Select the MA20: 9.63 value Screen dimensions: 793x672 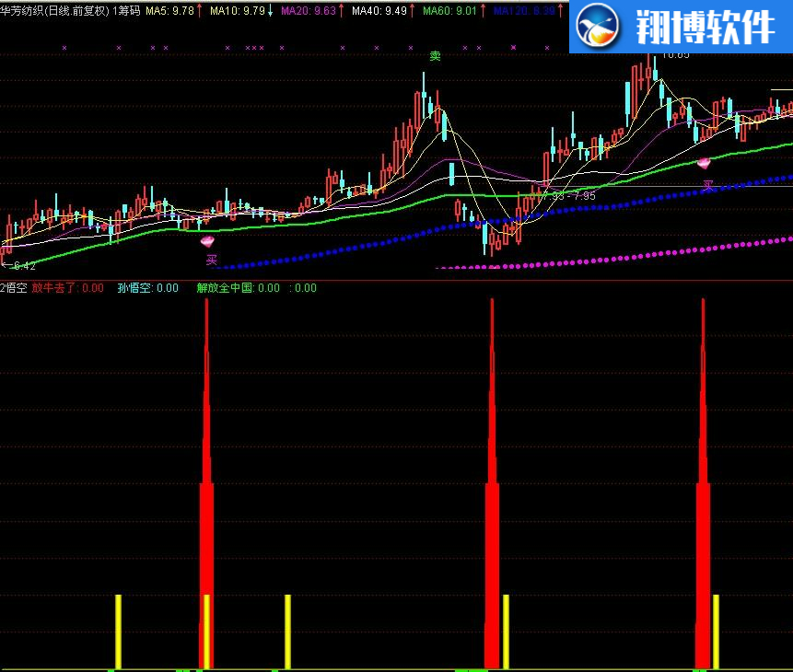[x=309, y=11]
